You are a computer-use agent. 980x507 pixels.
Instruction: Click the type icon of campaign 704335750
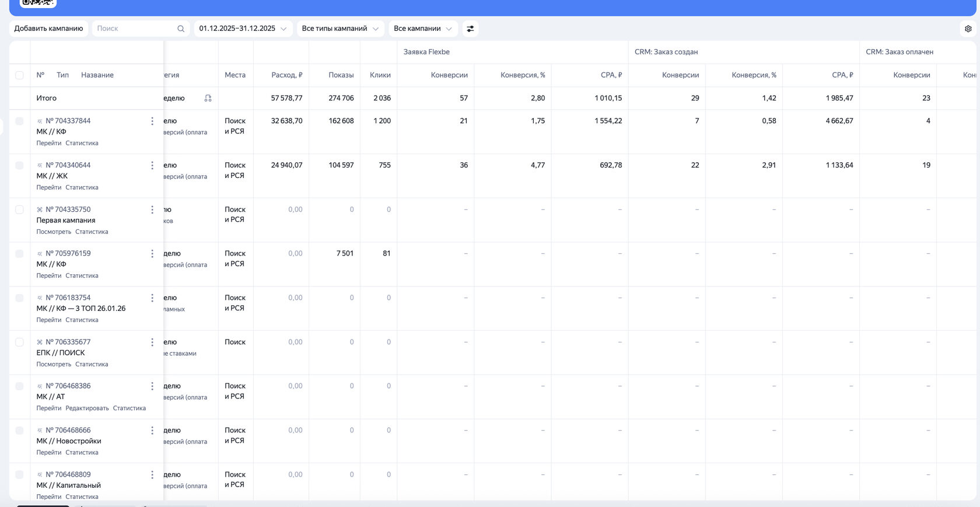coord(40,209)
